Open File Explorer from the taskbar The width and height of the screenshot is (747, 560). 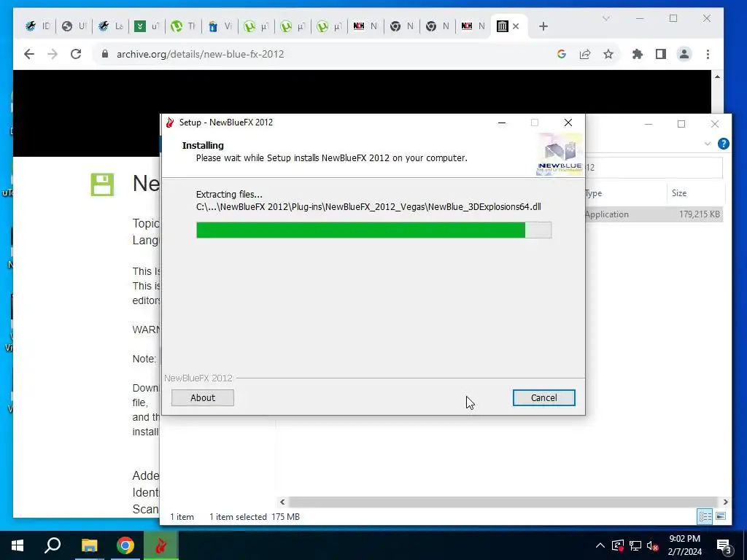pos(89,545)
